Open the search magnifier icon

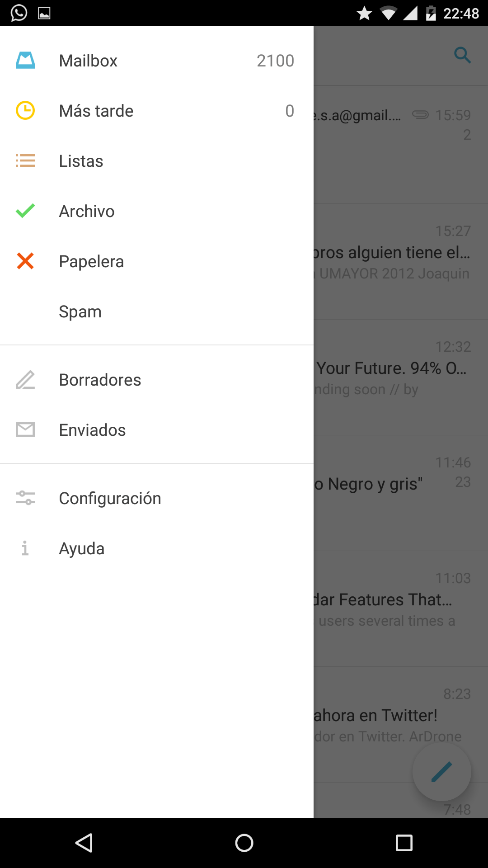pyautogui.click(x=462, y=56)
